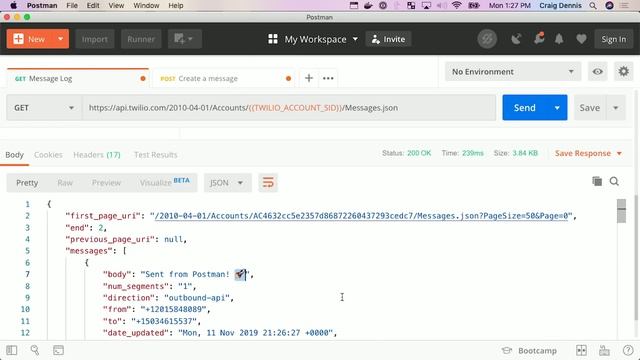Open the help question mark icon
The height and width of the screenshot is (360, 640).
tap(628, 350)
